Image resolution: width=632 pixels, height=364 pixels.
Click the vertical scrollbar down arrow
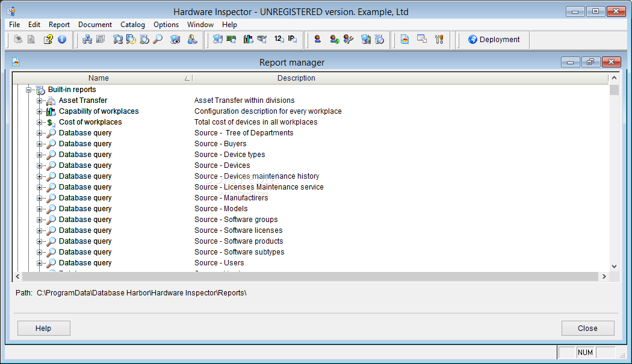[614, 267]
